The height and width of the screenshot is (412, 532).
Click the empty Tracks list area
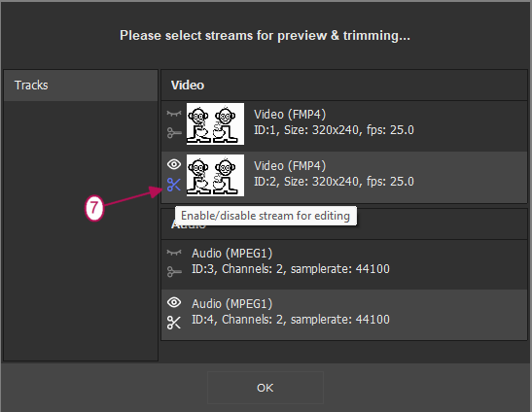[81, 230]
